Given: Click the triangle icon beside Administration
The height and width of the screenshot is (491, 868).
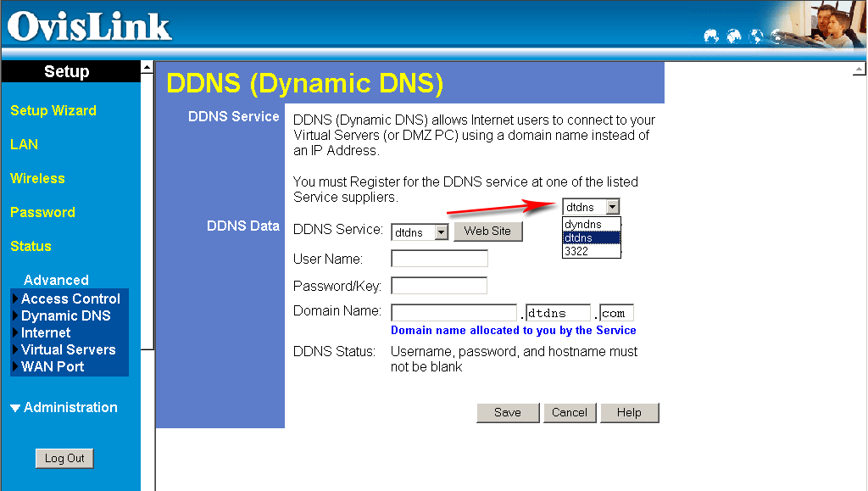Looking at the screenshot, I should coord(15,408).
